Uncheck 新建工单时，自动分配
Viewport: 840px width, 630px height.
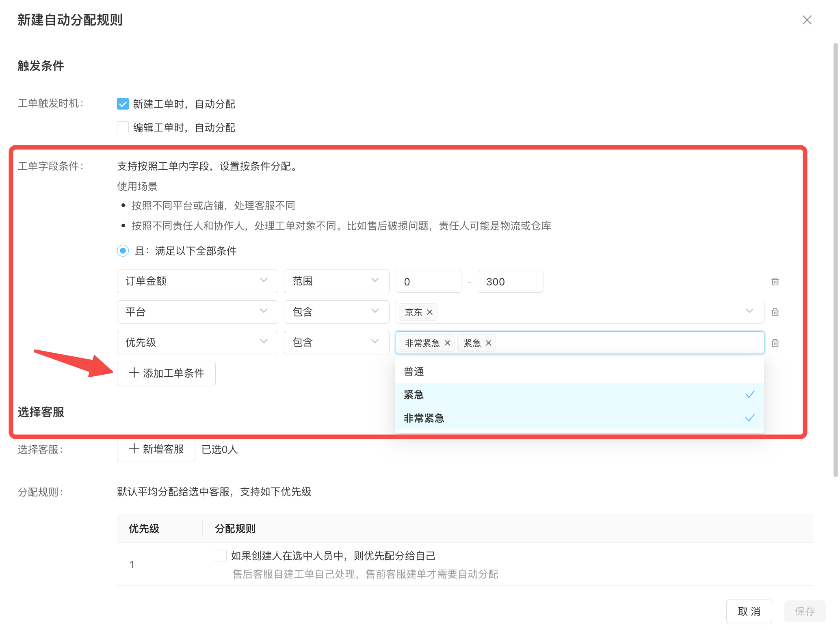(x=123, y=104)
